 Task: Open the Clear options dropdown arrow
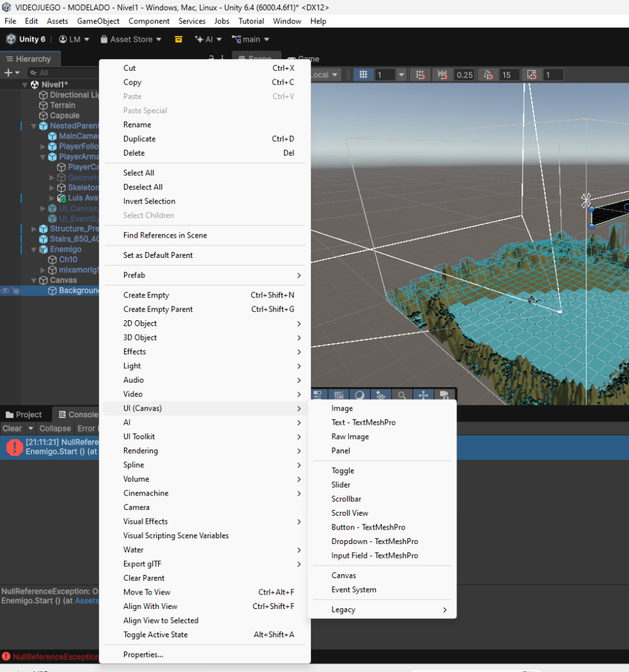pyautogui.click(x=30, y=429)
